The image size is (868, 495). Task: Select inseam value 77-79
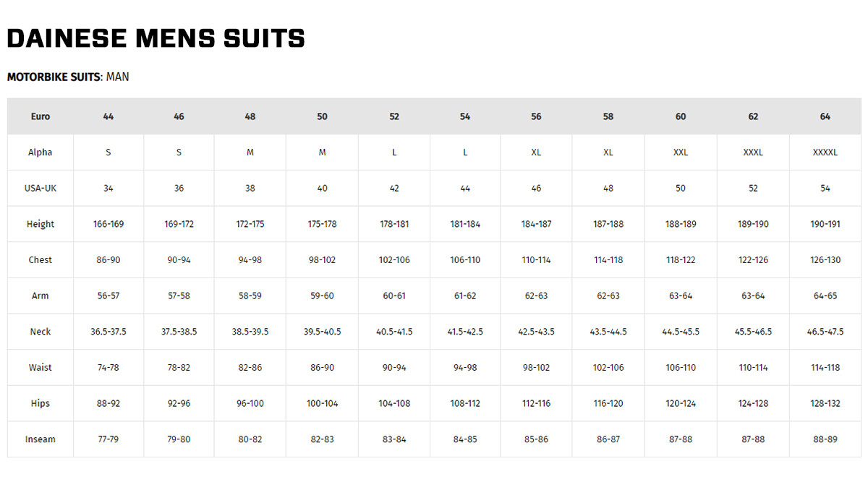coord(109,439)
